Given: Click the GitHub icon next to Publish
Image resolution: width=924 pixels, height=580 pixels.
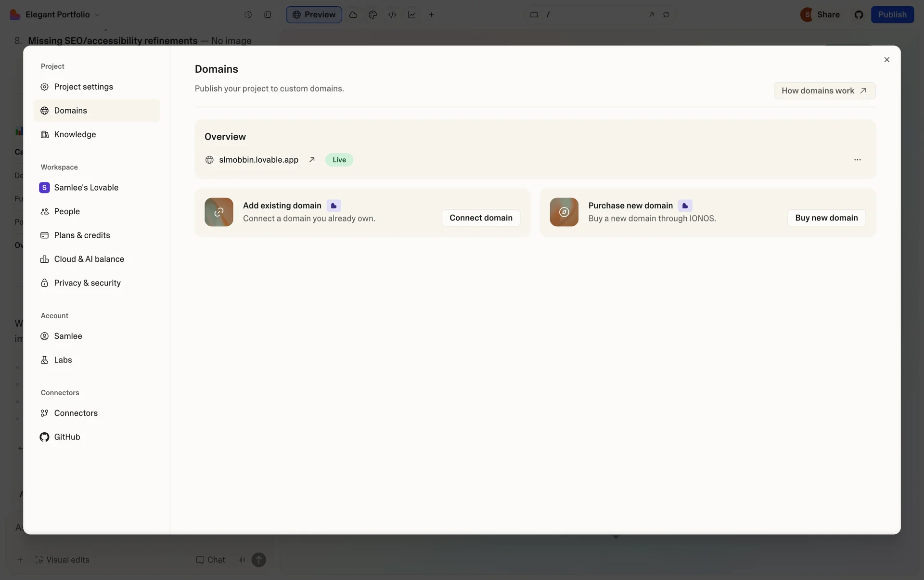Looking at the screenshot, I should [x=859, y=14].
